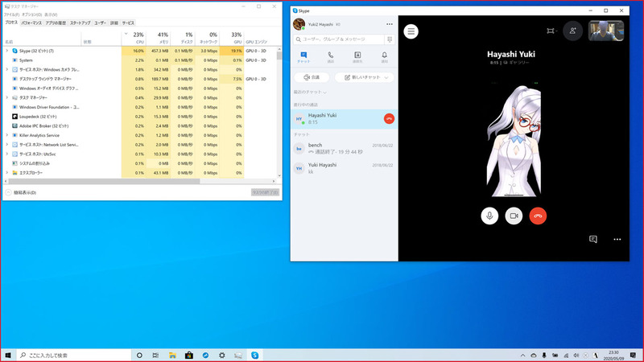Select the Loupedeck (32 bit) process
The height and width of the screenshot is (362, 644).
pos(139,117)
